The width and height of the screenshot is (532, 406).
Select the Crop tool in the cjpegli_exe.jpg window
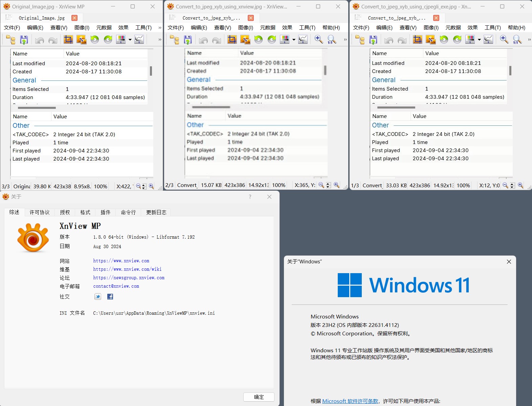tap(418, 40)
